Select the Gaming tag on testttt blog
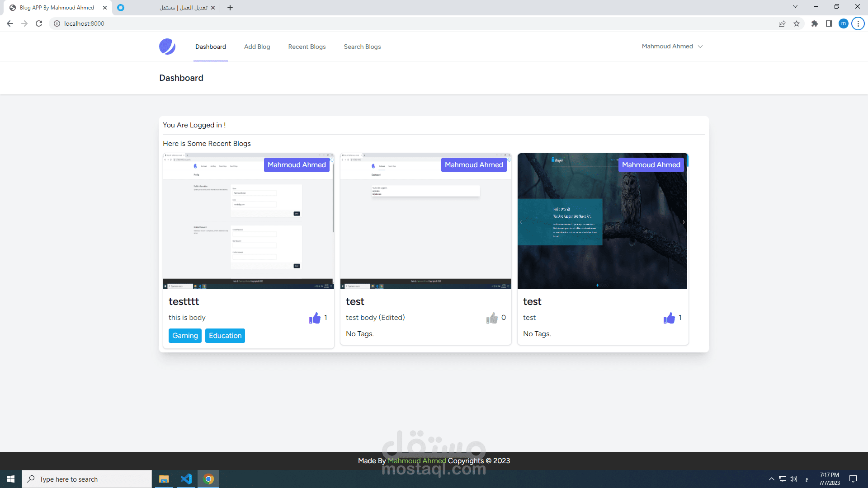The width and height of the screenshot is (868, 488). pyautogui.click(x=185, y=335)
